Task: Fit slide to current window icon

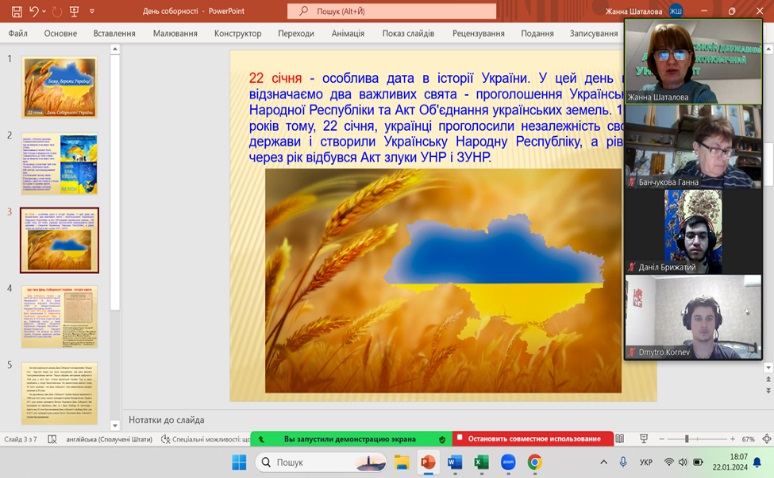Action: (x=767, y=438)
